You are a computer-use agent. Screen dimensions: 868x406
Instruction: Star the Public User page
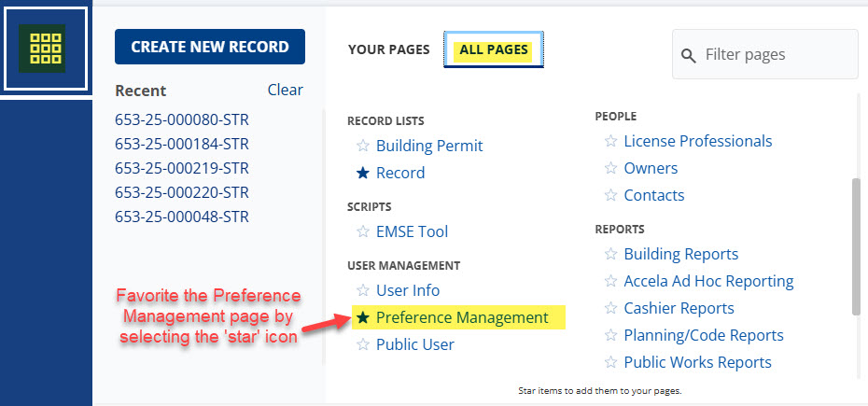point(363,344)
